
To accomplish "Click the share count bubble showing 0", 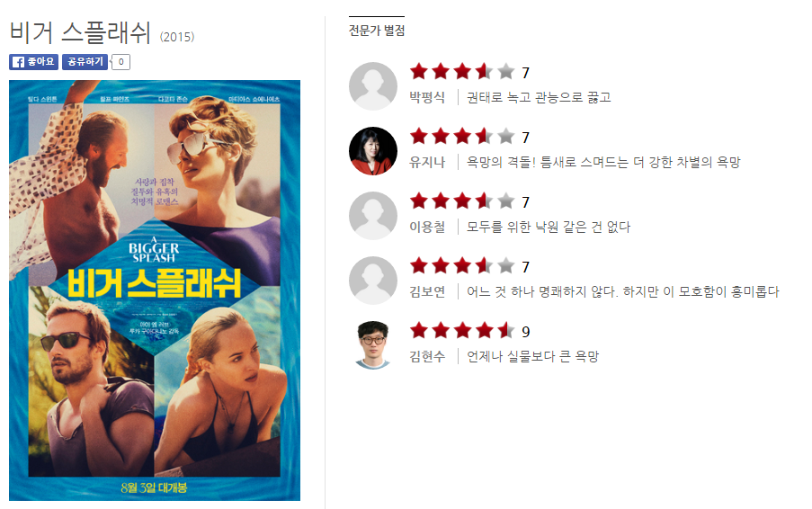I will click(x=120, y=62).
